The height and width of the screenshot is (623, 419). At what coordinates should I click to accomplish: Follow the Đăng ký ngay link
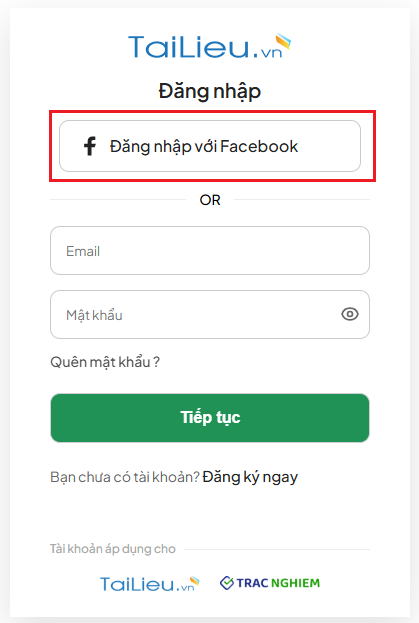[250, 477]
